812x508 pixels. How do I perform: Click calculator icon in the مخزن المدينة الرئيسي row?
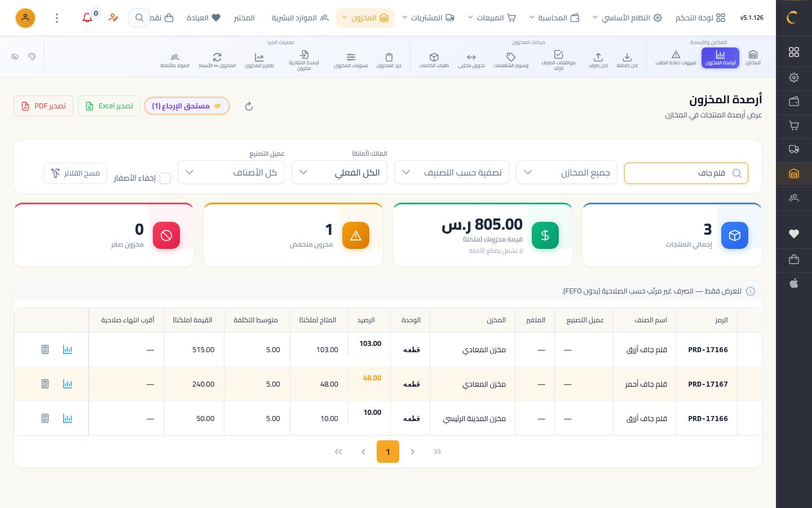[x=45, y=418]
